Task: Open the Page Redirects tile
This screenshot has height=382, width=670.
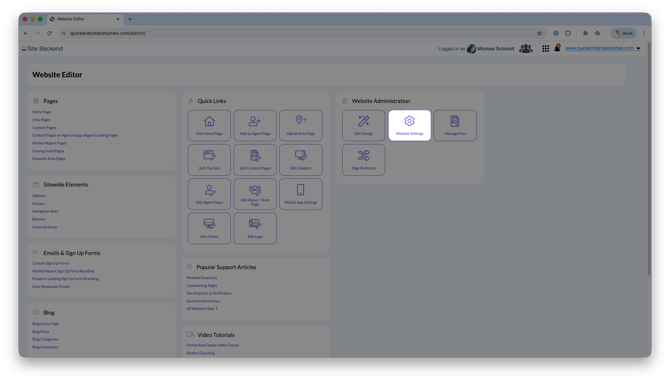Action: click(364, 160)
